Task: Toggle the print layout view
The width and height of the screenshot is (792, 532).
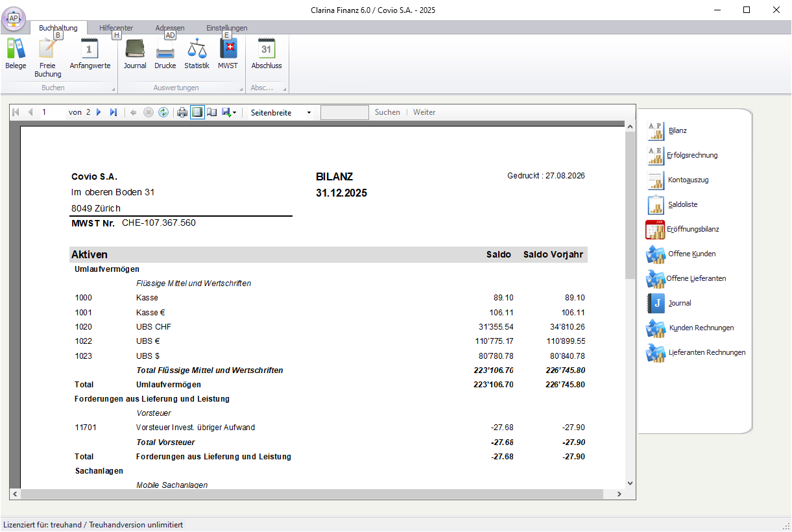Action: pos(197,112)
